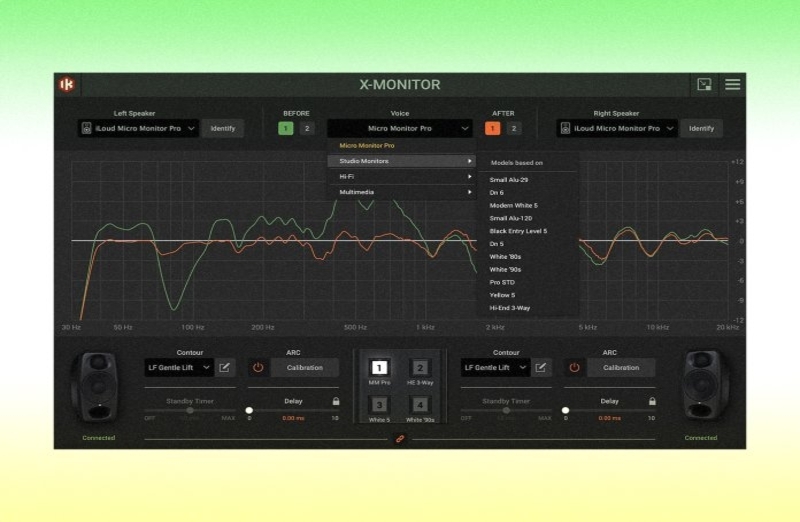
Task: Select preset slot 4 White '90s
Action: (x=420, y=405)
